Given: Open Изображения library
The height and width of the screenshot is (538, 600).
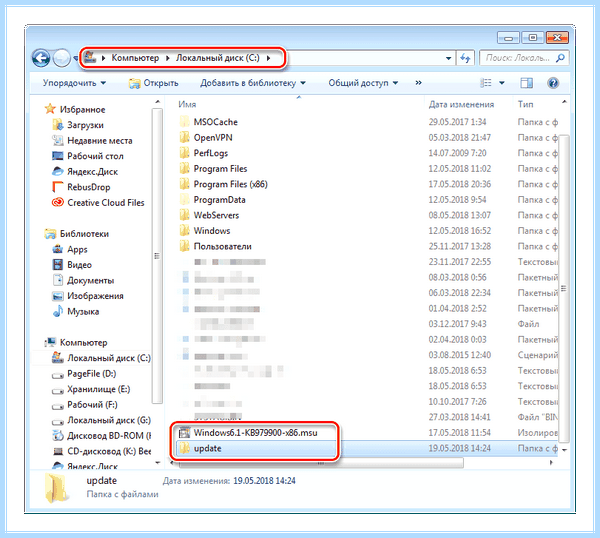Looking at the screenshot, I should (x=95, y=296).
